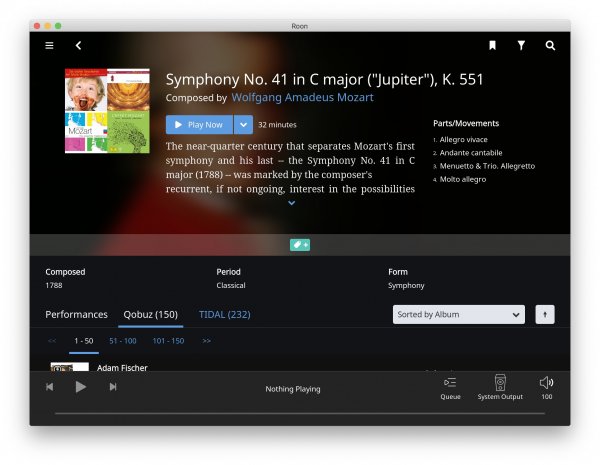Screen dimensions: 600x465
Task: Click the Symphony form value
Action: 406,286
